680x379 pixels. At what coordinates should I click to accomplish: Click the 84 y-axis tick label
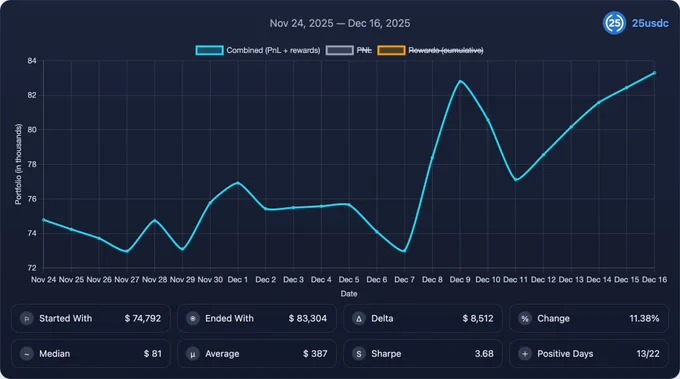(32, 61)
